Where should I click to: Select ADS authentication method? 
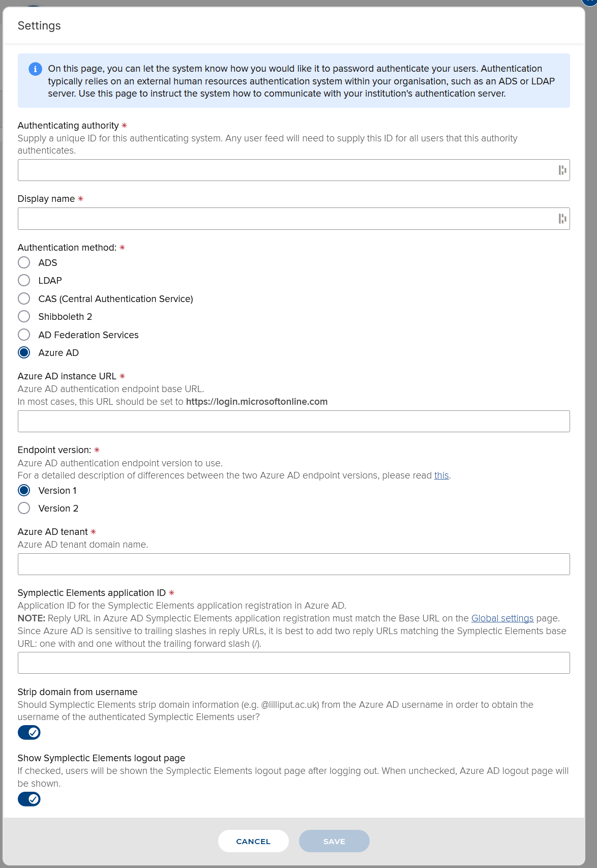[24, 262]
